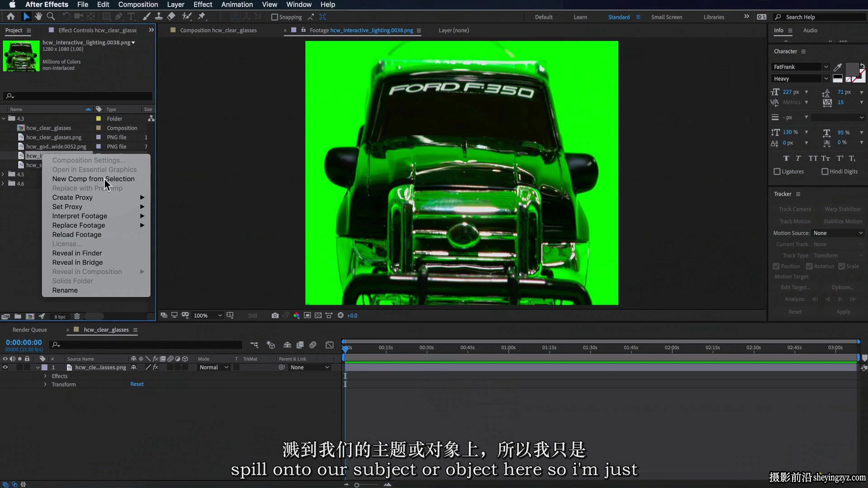Select the Brush tool

pos(146,17)
